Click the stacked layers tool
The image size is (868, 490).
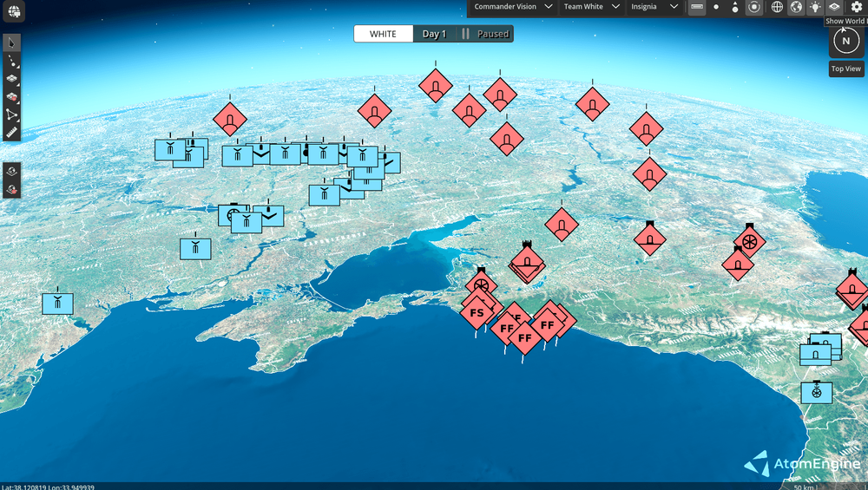[x=11, y=78]
